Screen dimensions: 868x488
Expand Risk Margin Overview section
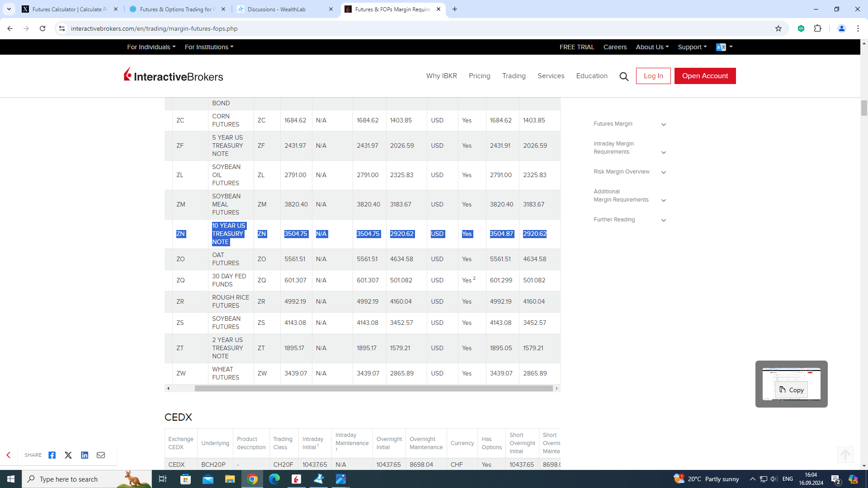coord(663,172)
